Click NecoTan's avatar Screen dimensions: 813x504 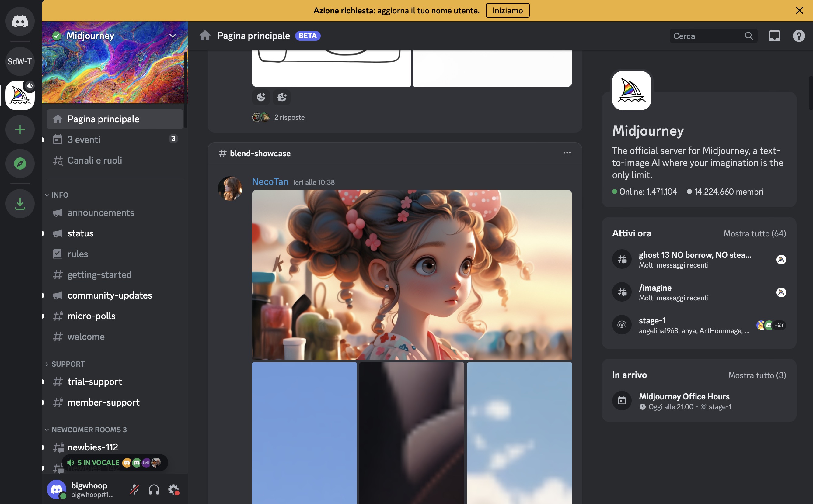230,188
